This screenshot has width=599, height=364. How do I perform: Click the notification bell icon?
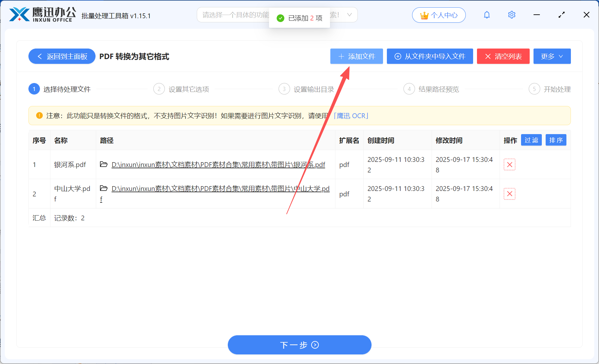[487, 15]
